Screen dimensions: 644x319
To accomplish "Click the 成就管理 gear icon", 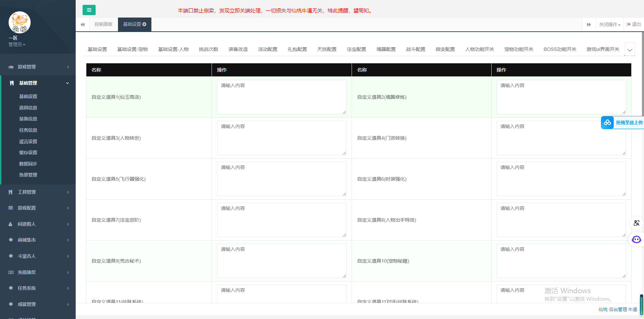I will [x=11, y=304].
